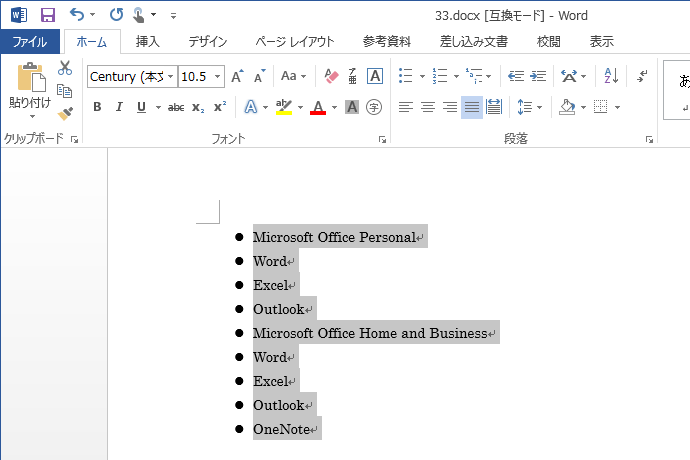Image resolution: width=690 pixels, height=460 pixels.
Task: Apply Character Shading icon
Action: click(x=352, y=107)
